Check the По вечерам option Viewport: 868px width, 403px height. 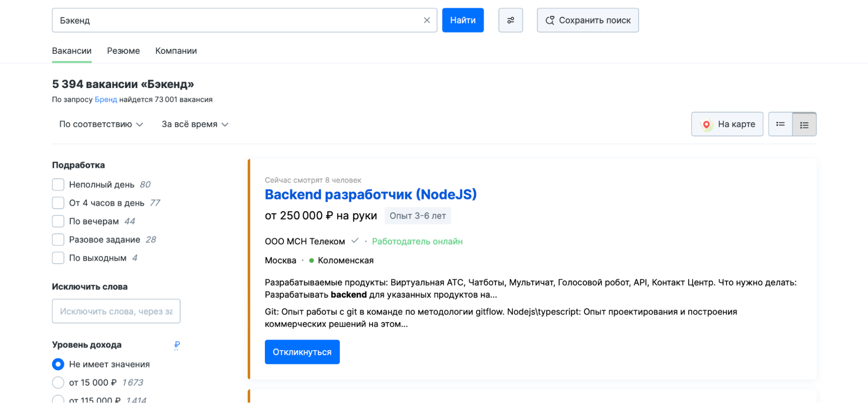[58, 221]
